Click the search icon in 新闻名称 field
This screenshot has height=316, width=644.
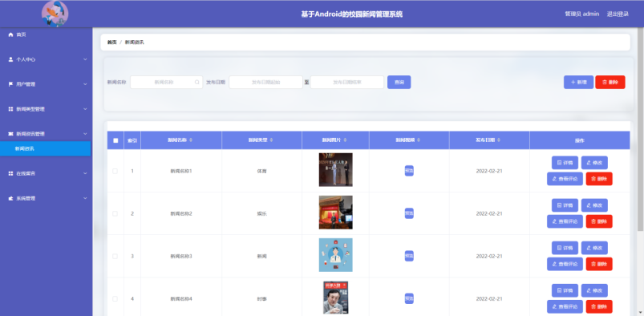coord(196,82)
